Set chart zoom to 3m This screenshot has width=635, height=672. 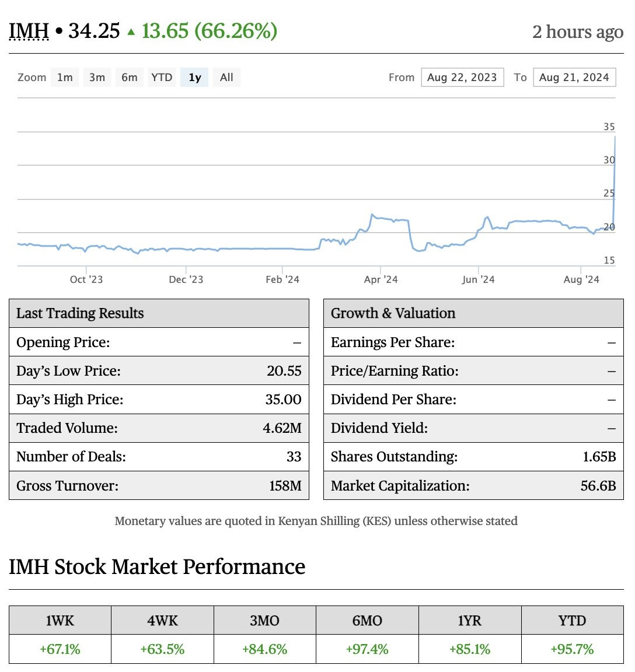(97, 78)
